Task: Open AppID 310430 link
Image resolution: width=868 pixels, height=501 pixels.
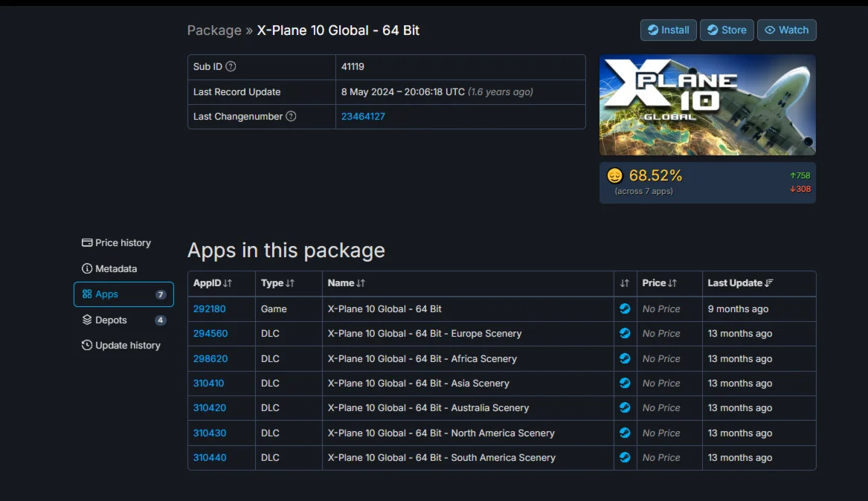Action: 209,433
